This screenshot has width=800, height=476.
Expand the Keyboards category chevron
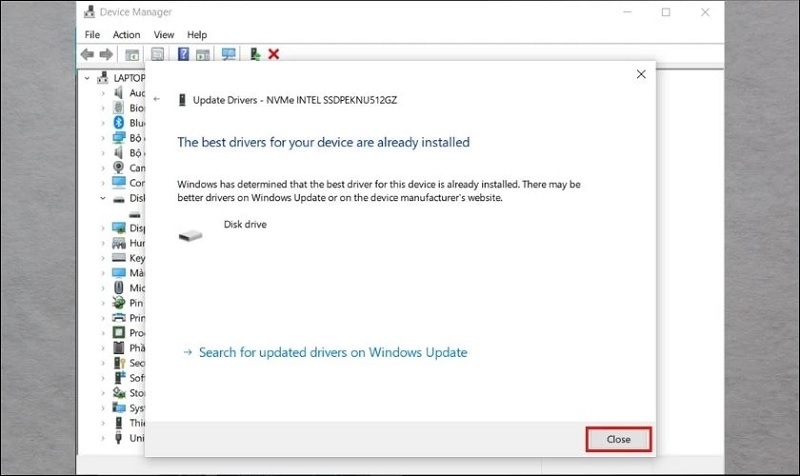pos(103,258)
